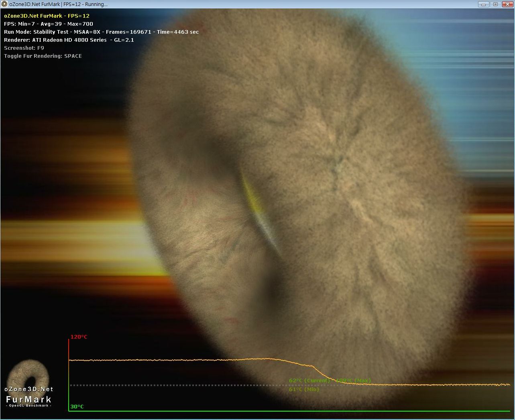This screenshot has height=420, width=515.
Task: Click the 'oZone3D.Net' logo text
Action: [29, 389]
